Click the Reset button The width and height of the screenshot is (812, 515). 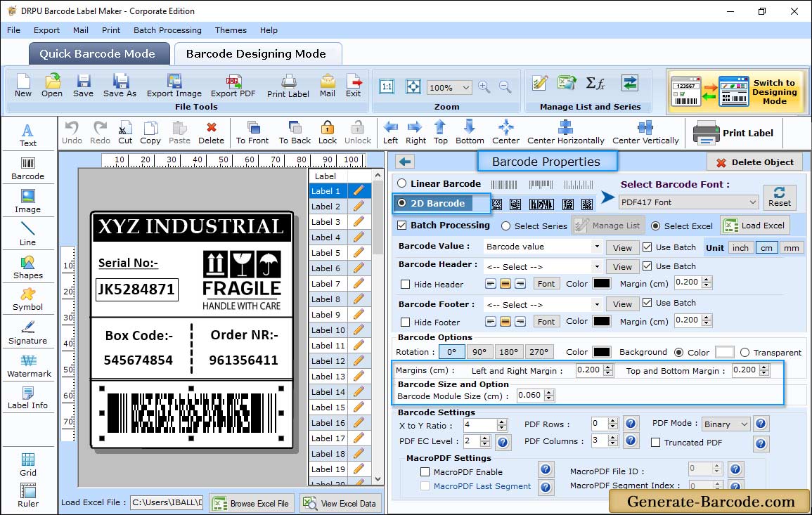(x=779, y=197)
